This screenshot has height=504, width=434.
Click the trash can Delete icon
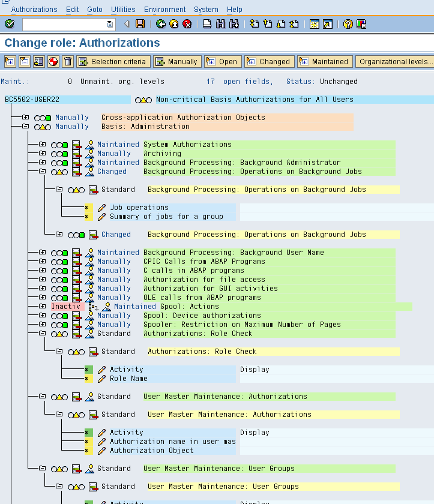tap(68, 61)
